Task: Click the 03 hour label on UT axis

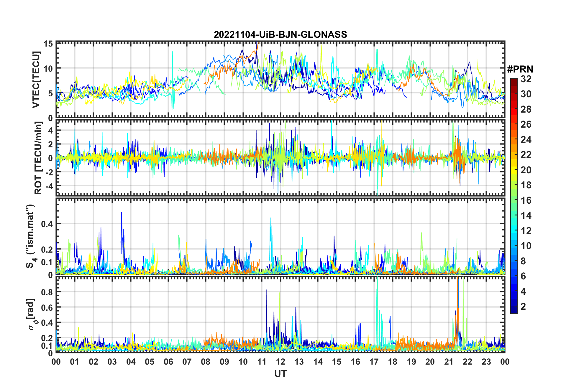Action: [x=112, y=362]
